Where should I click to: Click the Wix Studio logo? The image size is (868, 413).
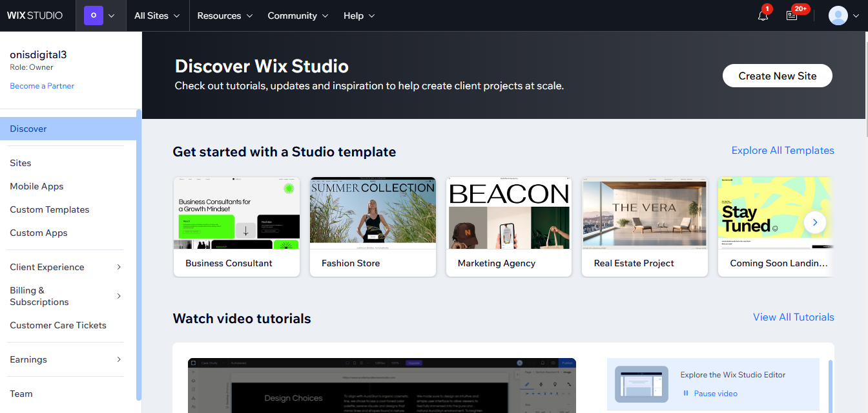tap(35, 16)
